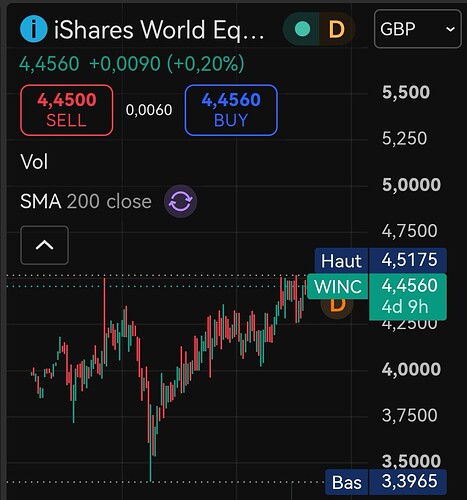Click the +0,0090 (+0,20%) price change text
Viewport: 467px width, 500px height.
click(x=167, y=63)
